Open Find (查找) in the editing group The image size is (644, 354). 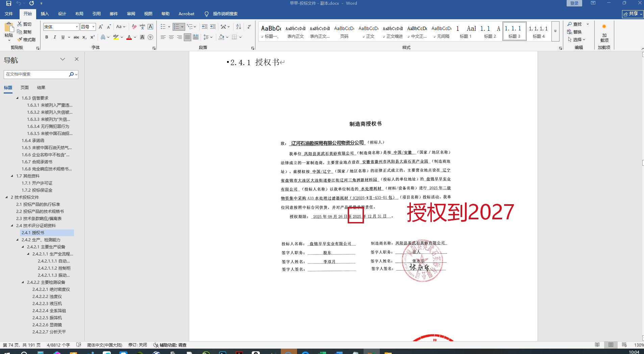pos(574,24)
